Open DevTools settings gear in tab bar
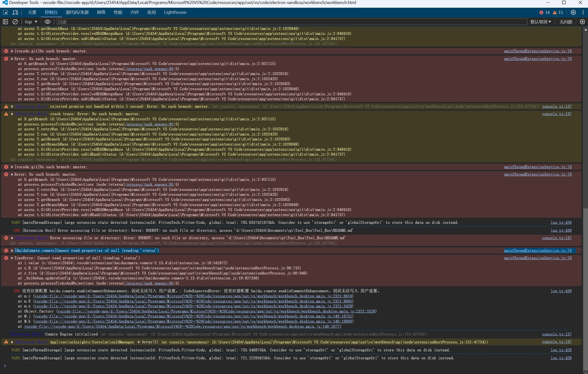The height and width of the screenshot is (374, 588). coord(573,12)
